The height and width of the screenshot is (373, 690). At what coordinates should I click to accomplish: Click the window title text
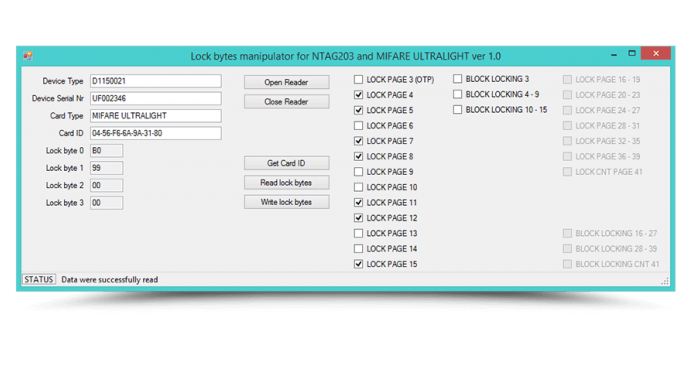(345, 56)
